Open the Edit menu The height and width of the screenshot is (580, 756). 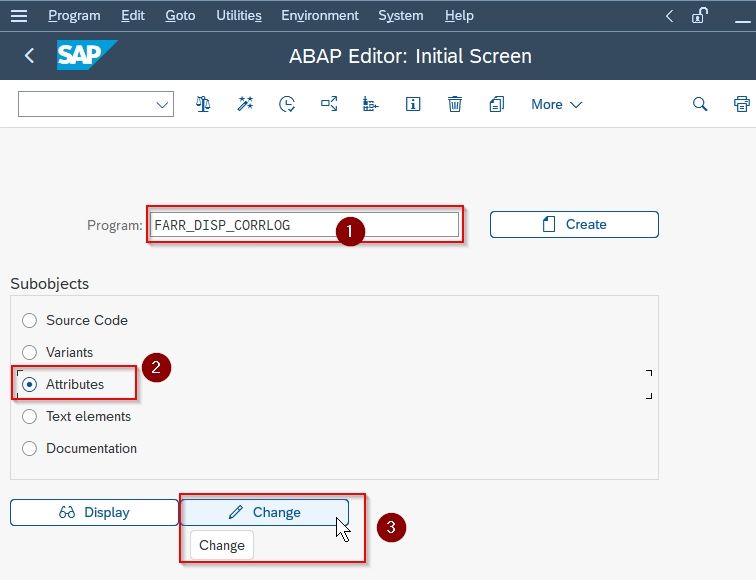133,16
